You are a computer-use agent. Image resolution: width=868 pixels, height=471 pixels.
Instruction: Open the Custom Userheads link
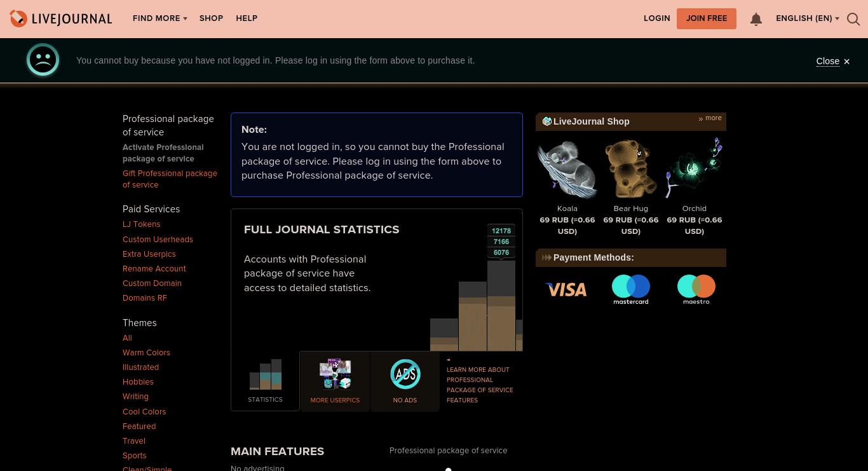point(158,240)
